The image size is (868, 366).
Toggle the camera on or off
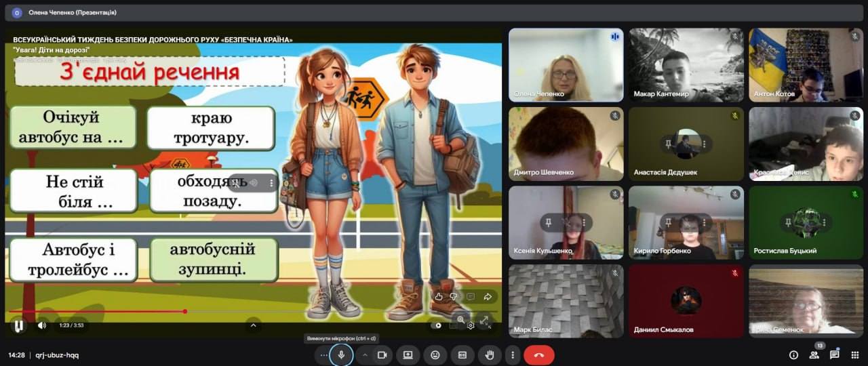coord(382,354)
